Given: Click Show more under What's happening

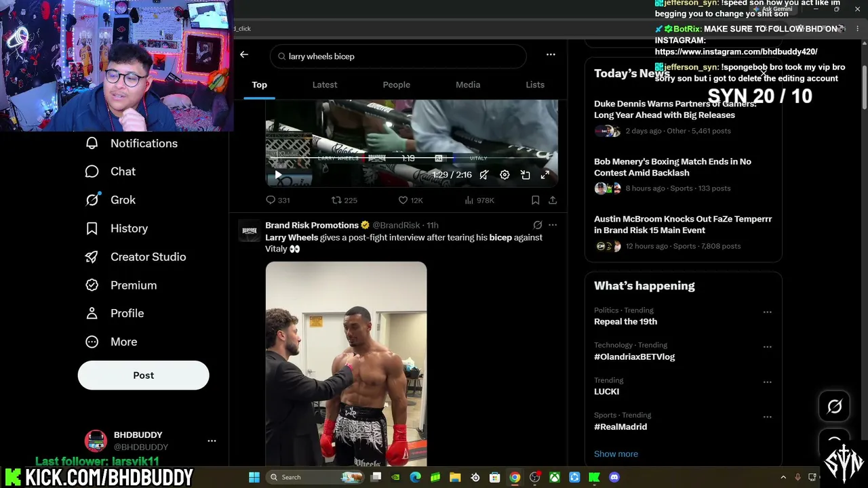Looking at the screenshot, I should tap(616, 453).
